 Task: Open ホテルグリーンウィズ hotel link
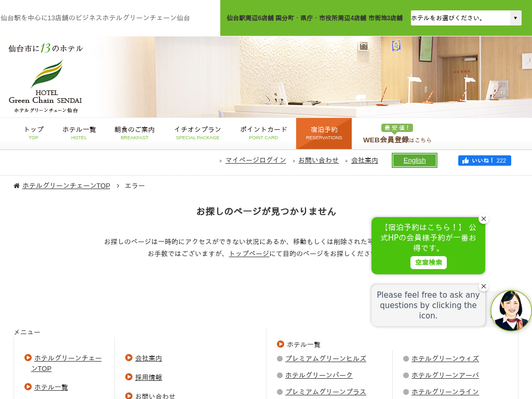click(x=445, y=358)
